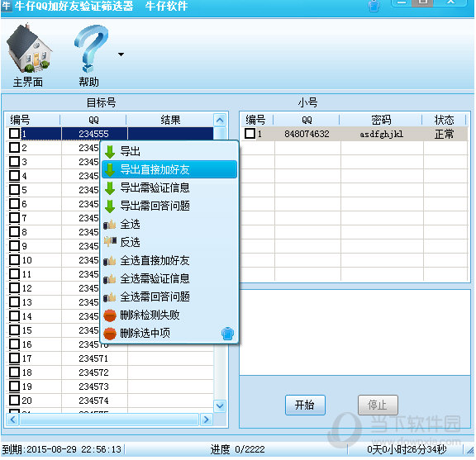Image resolution: width=476 pixels, height=460 pixels.
Task: Click the blue shirt icon in the context menu
Action: (228, 334)
